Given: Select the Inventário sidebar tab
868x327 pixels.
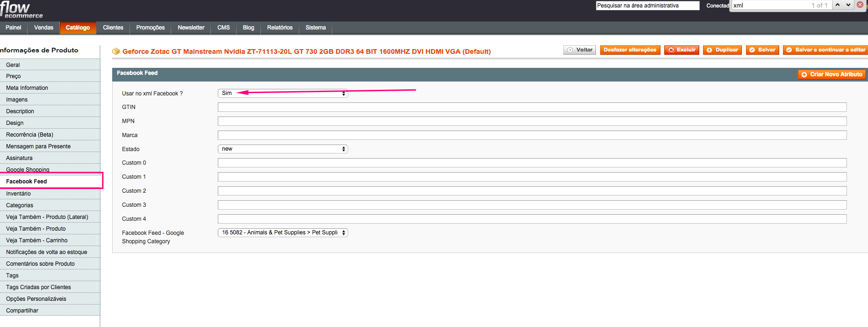Looking at the screenshot, I should pos(50,194).
